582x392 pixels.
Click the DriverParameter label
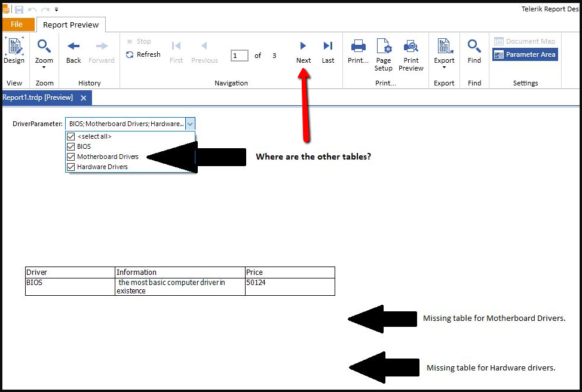[x=38, y=124]
